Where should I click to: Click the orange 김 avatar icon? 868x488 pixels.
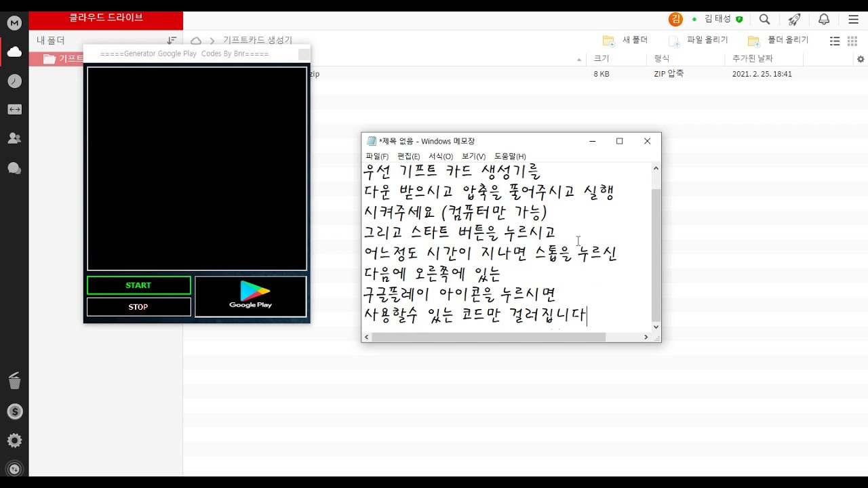pyautogui.click(x=675, y=20)
